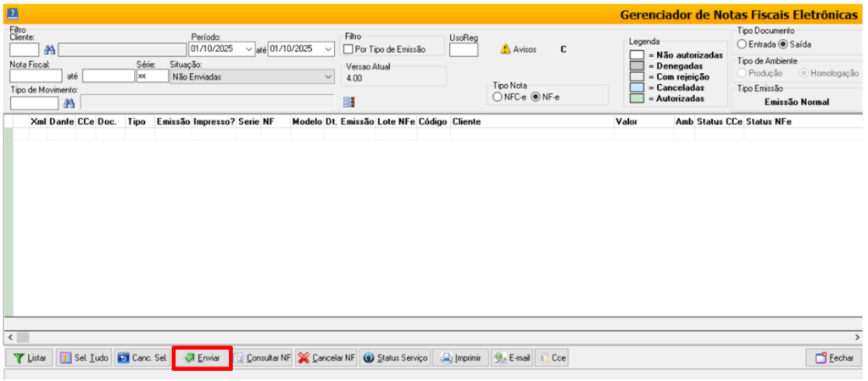Click Consultar NF button
868x381 pixels.
pyautogui.click(x=264, y=358)
